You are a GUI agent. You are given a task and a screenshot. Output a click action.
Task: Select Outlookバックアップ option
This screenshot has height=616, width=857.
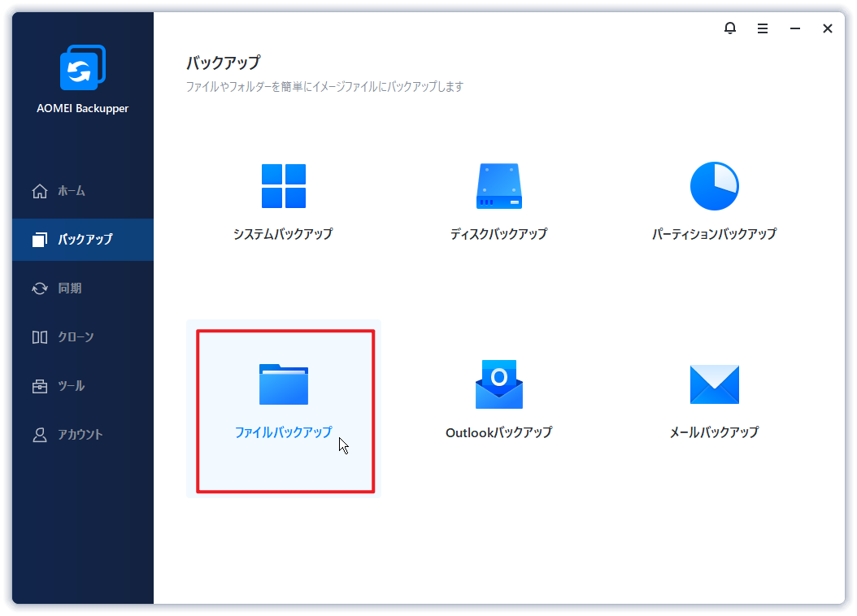498,398
